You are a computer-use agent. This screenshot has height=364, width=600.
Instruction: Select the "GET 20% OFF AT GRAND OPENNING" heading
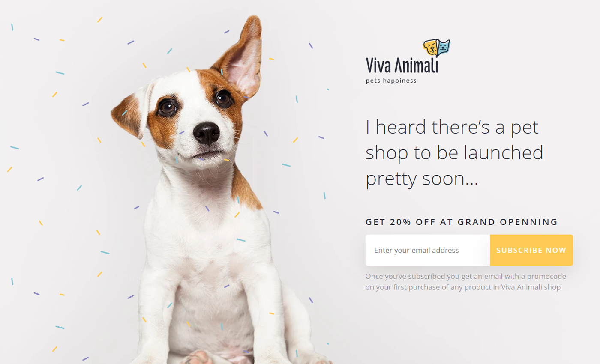pyautogui.click(x=462, y=222)
